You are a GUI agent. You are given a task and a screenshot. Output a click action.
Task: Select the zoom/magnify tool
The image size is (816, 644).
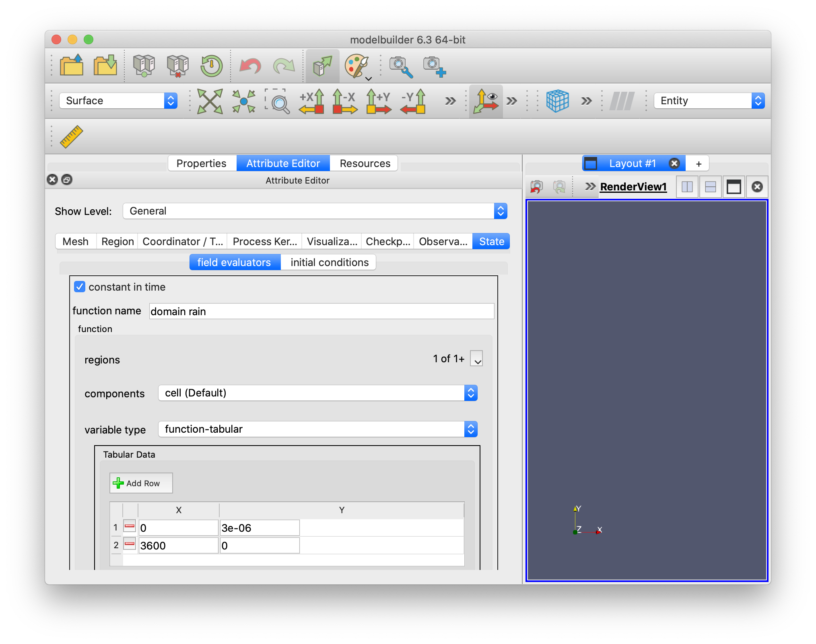(279, 101)
